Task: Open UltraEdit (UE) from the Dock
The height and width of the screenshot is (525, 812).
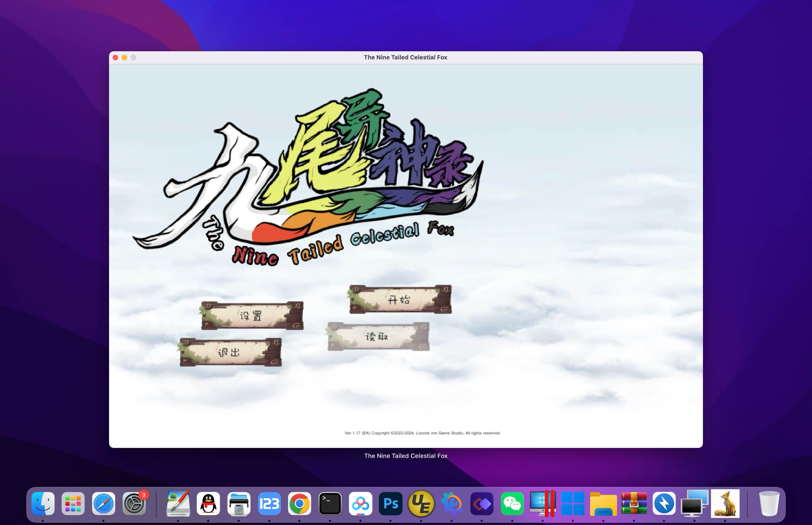Action: coord(421,504)
